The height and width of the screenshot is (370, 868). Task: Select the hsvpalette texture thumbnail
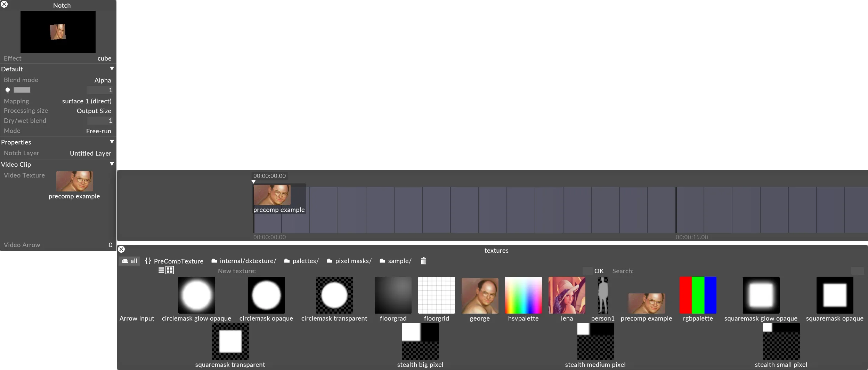[523, 295]
